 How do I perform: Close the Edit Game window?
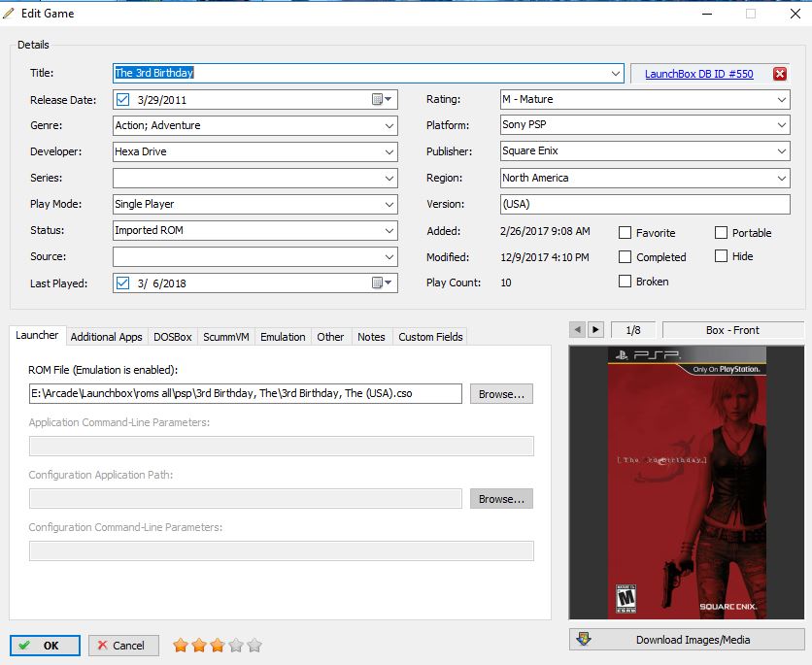(x=795, y=14)
